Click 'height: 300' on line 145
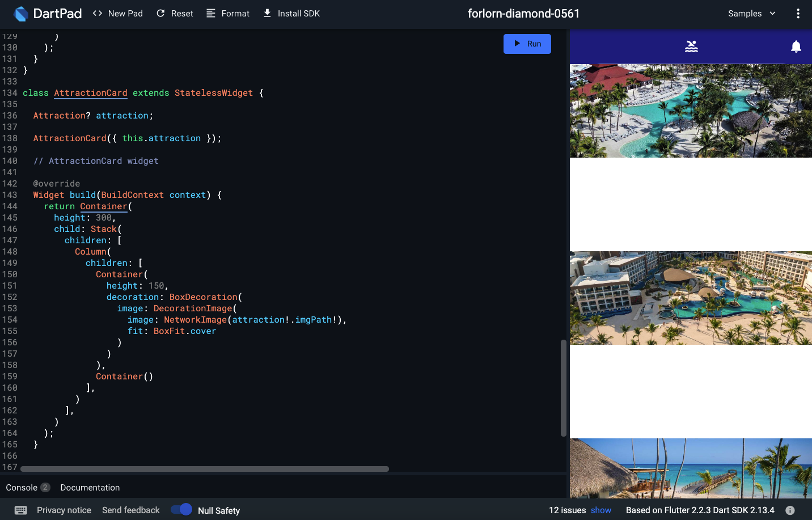The height and width of the screenshot is (520, 812). 83,218
